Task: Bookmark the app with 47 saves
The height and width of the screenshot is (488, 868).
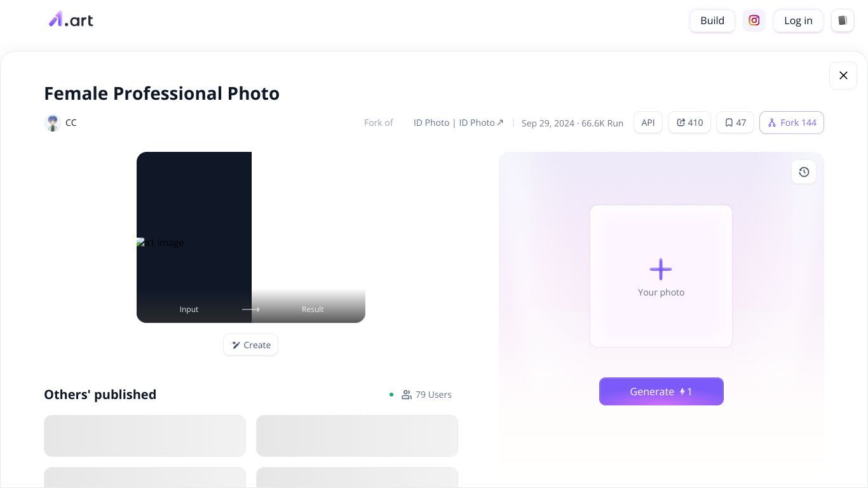Action: point(735,123)
